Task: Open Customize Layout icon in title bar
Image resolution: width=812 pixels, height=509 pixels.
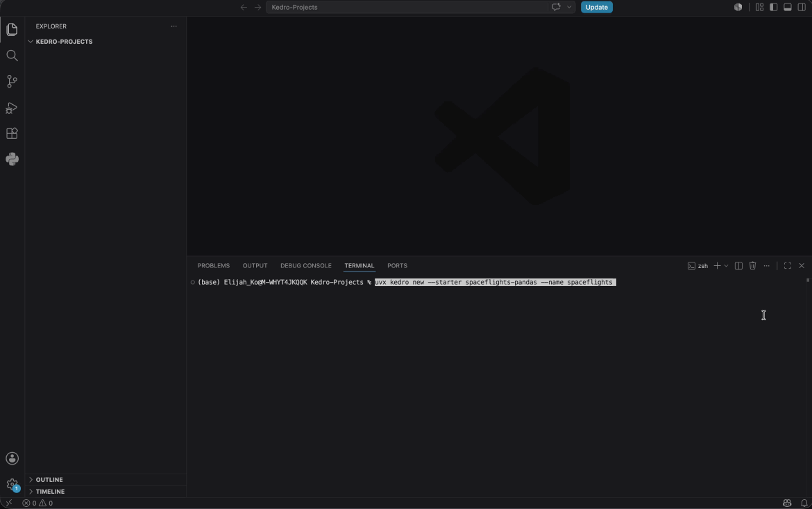Action: pos(760,7)
